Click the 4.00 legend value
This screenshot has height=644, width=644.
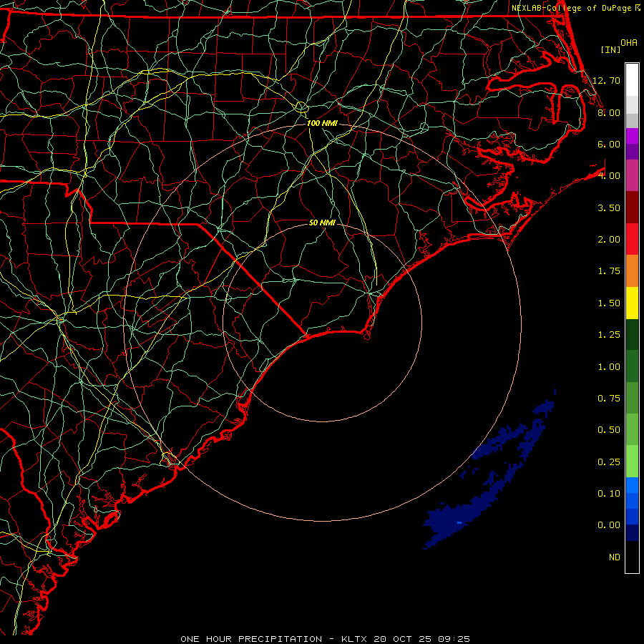click(x=609, y=176)
